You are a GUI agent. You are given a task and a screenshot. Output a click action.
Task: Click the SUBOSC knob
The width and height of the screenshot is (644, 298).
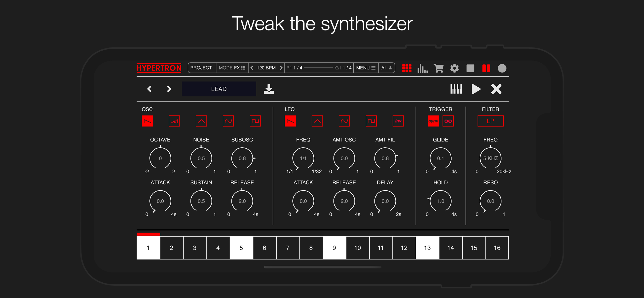coord(242,158)
